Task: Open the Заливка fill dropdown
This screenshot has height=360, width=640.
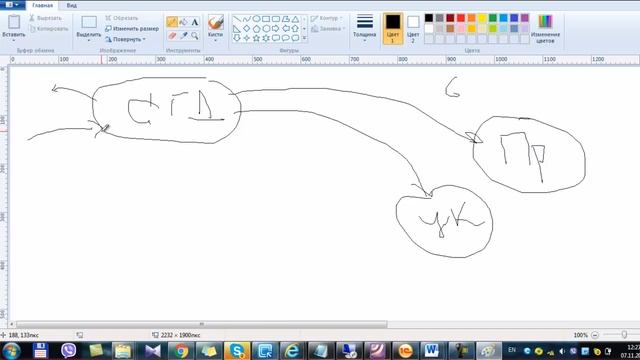Action: pos(328,29)
